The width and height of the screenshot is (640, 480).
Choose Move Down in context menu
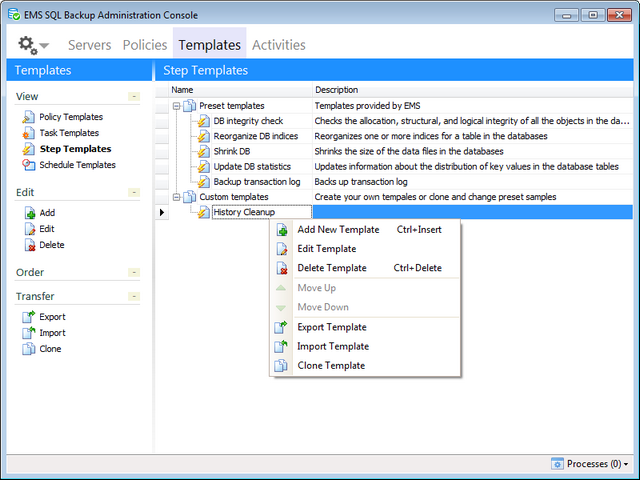(x=365, y=307)
